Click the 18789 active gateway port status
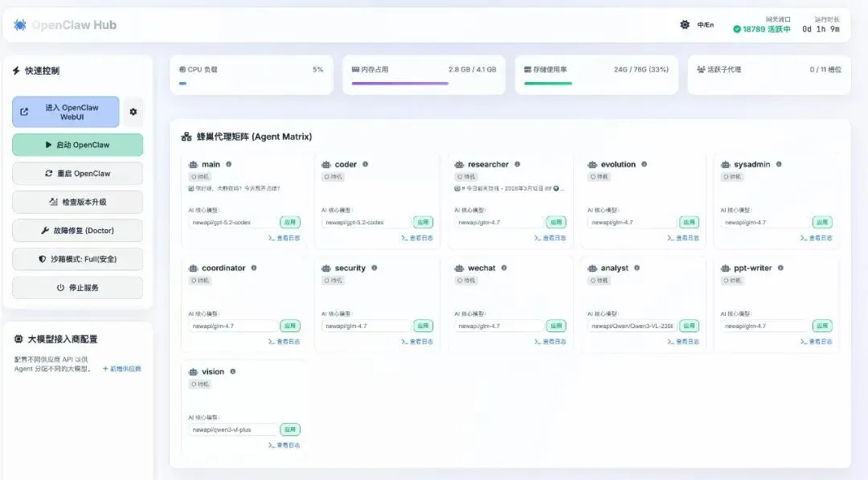The height and width of the screenshot is (480, 868). pyautogui.click(x=762, y=29)
